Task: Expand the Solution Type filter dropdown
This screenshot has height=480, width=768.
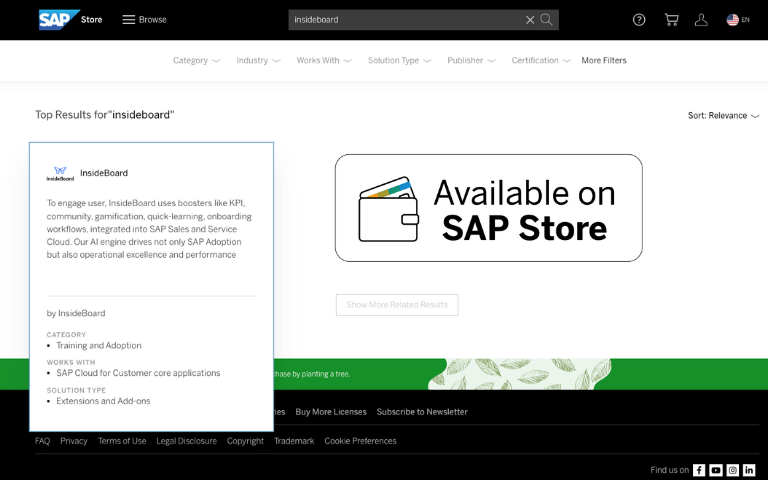Action: (x=399, y=60)
